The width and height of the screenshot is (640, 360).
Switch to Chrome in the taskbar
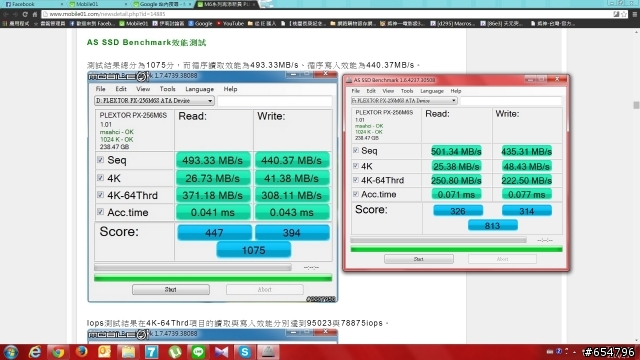[58, 352]
